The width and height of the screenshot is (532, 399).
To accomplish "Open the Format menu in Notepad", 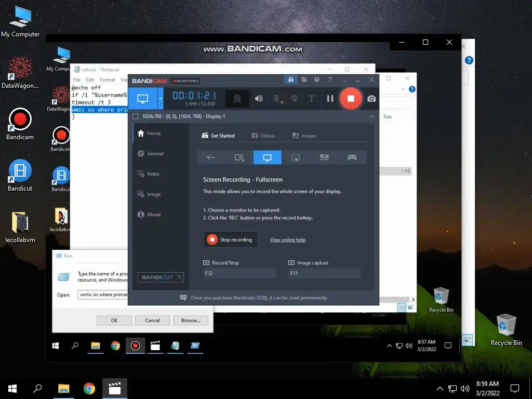I will (x=107, y=79).
